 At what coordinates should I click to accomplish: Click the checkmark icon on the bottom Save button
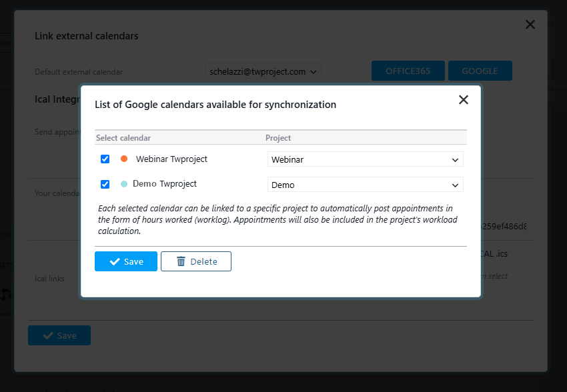pyautogui.click(x=49, y=335)
